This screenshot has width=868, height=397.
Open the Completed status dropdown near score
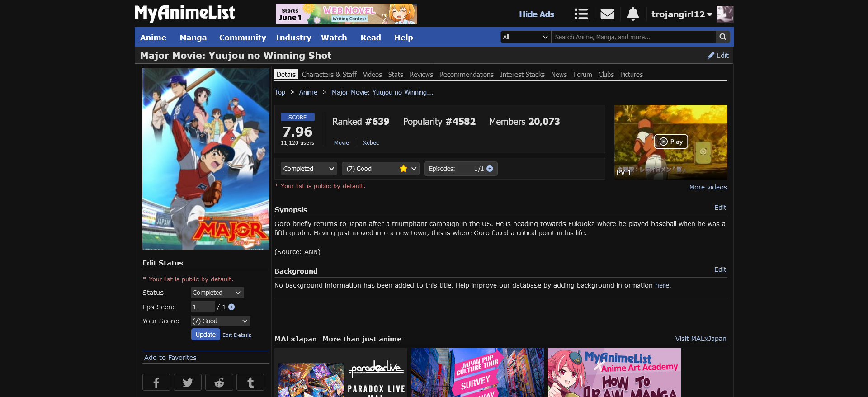point(309,169)
